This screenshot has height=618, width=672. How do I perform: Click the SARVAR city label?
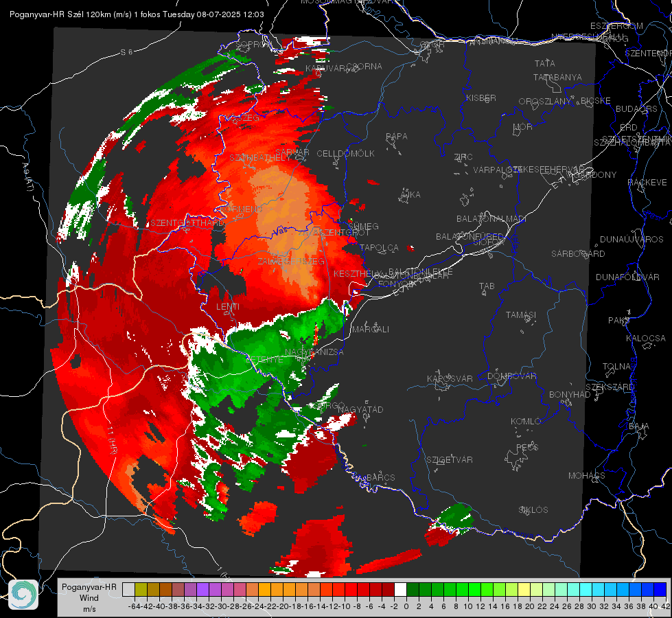pos(292,152)
